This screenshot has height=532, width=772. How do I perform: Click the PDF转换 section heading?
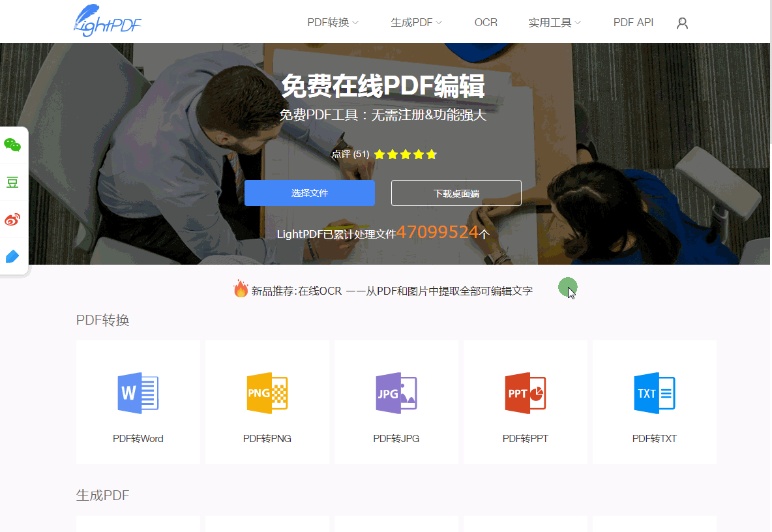102,320
